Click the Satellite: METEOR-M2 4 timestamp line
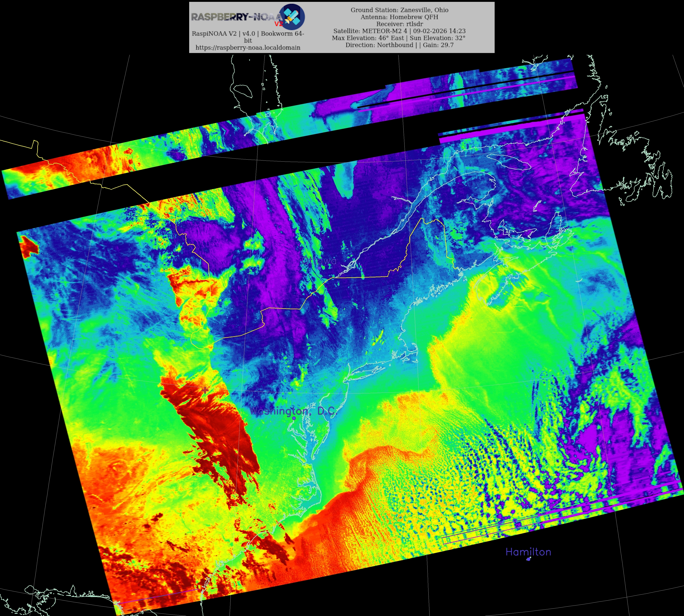Screen dimensions: 684x616 (399, 31)
